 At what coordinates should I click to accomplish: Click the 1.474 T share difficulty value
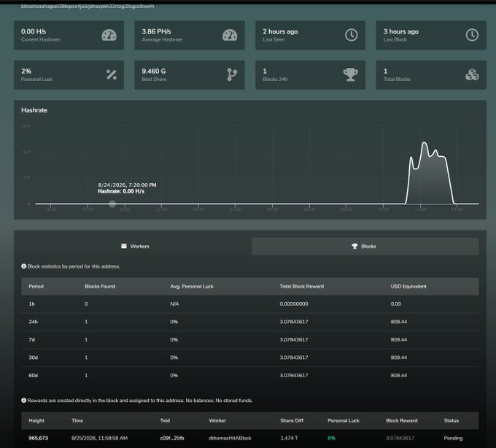(289, 439)
